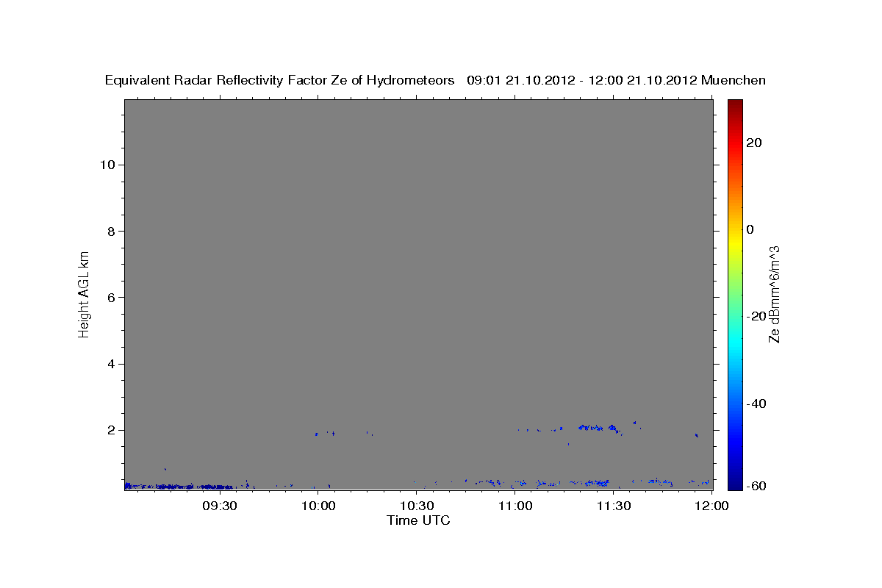
Task: Click the height axis label '2'
Action: pyautogui.click(x=112, y=431)
